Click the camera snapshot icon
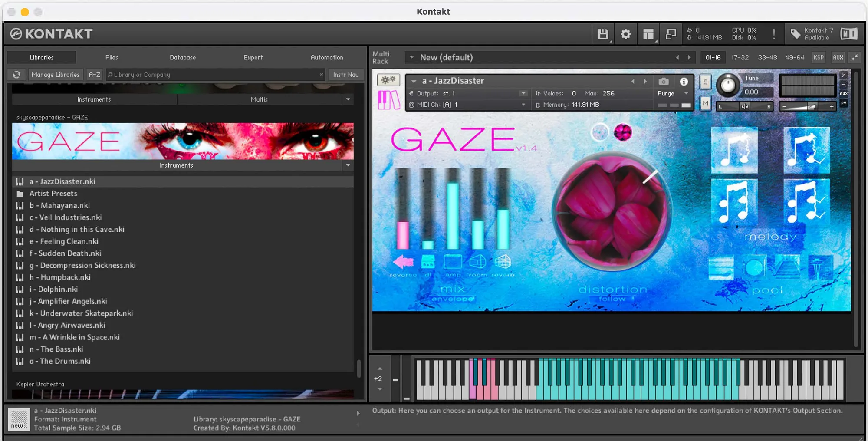This screenshot has height=441, width=868. [663, 82]
